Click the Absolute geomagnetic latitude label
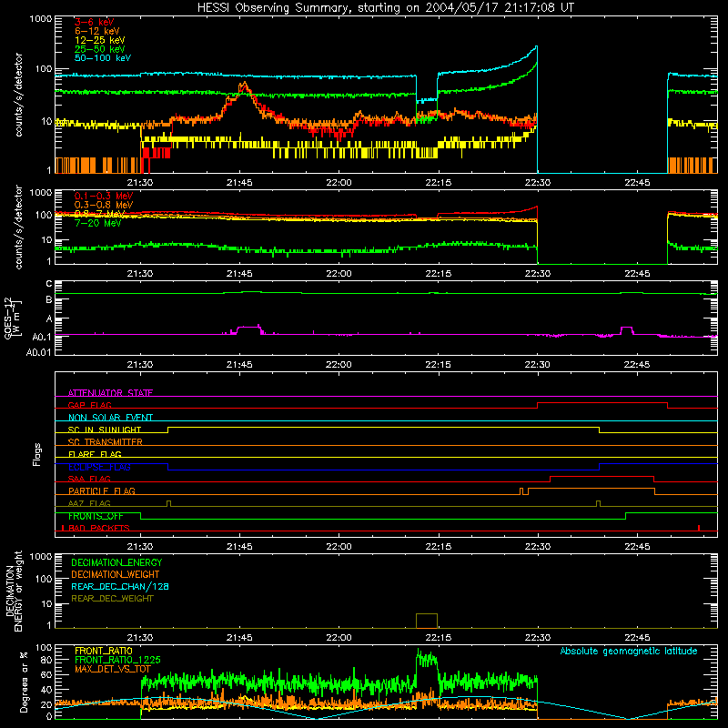 tap(629, 651)
